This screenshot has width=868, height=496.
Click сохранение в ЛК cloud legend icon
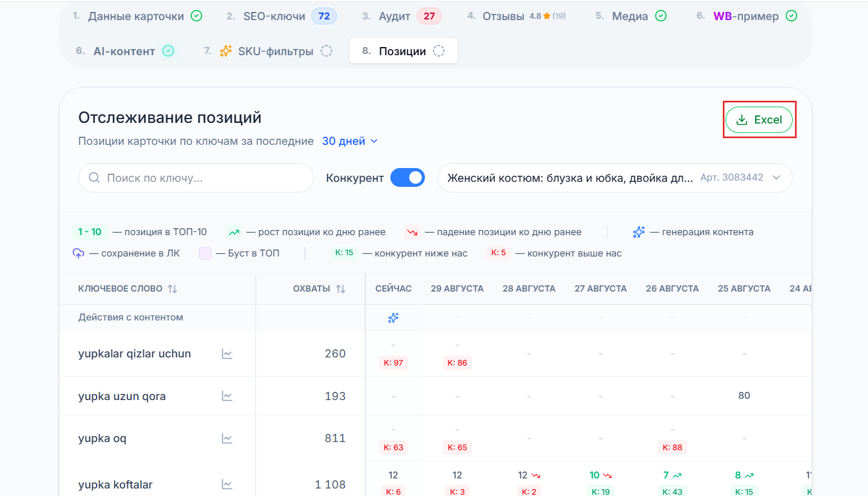[78, 253]
